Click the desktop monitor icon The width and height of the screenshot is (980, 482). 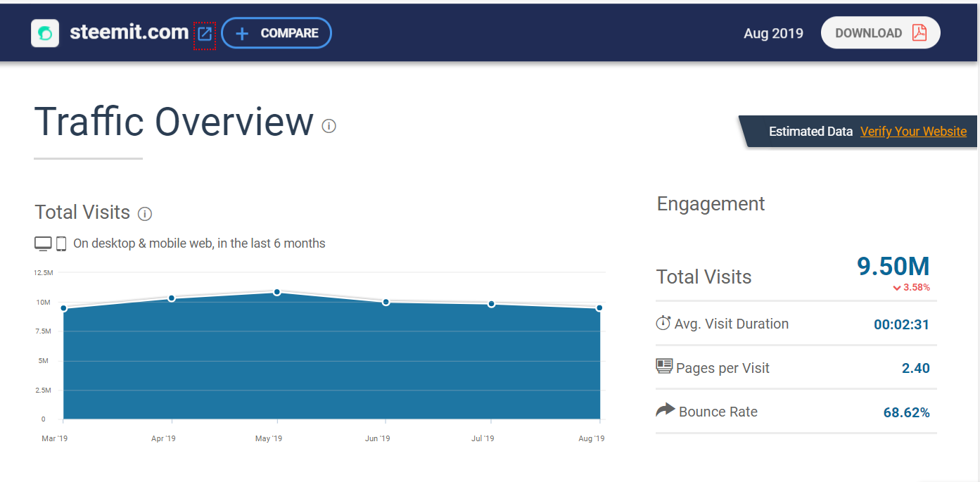point(43,243)
